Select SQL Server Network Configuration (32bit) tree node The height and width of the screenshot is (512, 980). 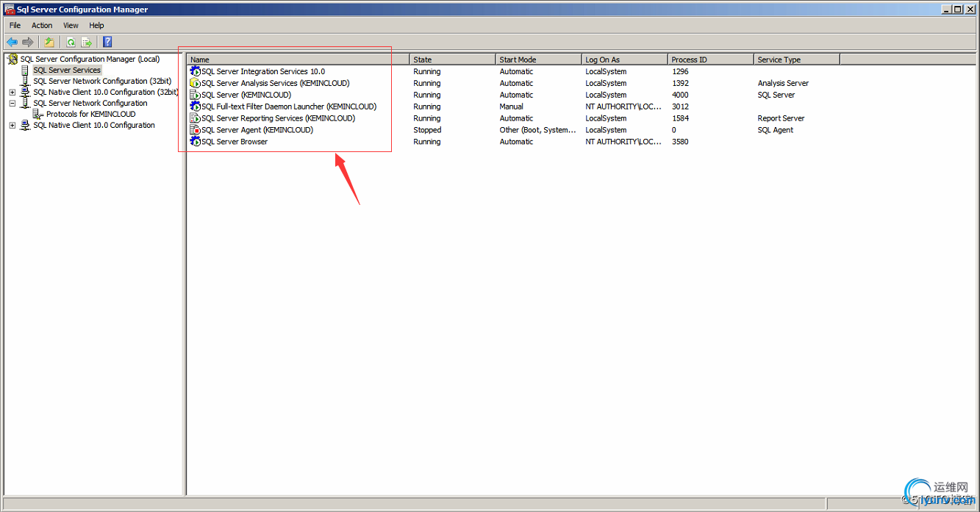click(102, 81)
